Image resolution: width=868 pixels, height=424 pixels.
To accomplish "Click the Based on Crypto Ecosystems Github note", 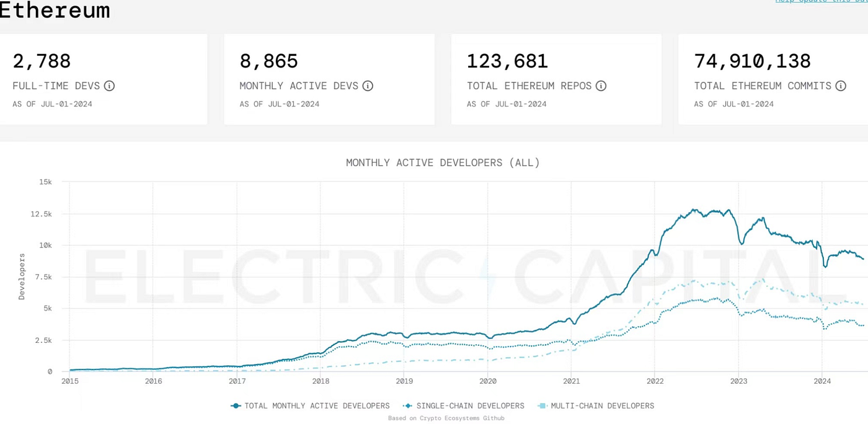I will pos(446,418).
